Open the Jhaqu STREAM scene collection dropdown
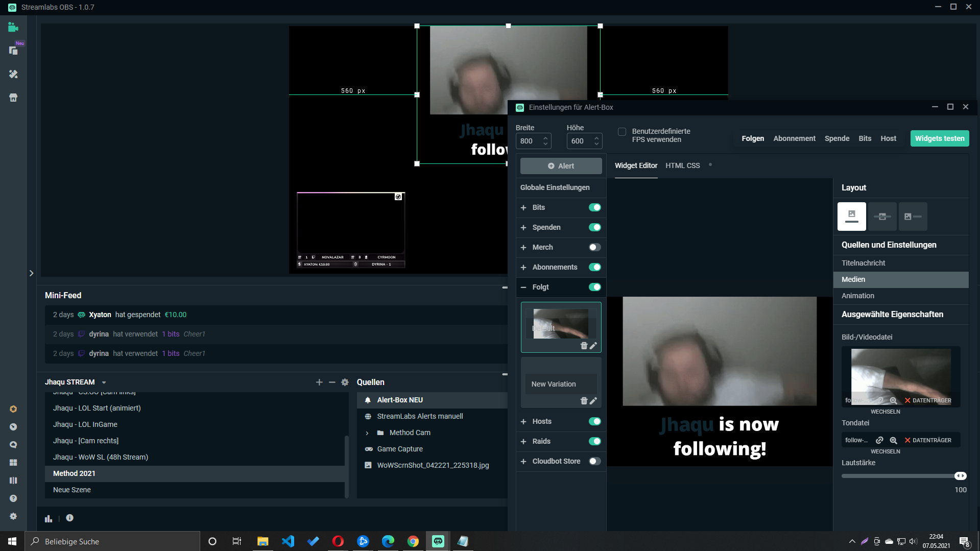 [104, 382]
